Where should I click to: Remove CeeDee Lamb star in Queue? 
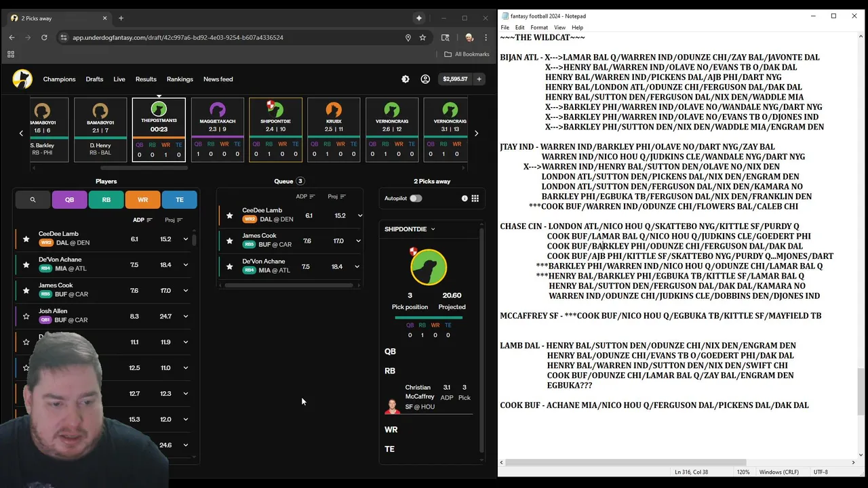[x=229, y=216]
